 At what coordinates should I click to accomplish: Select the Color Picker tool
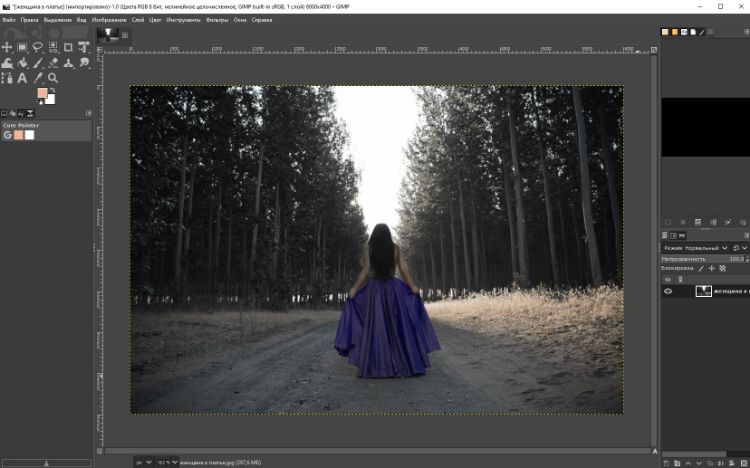coord(38,78)
